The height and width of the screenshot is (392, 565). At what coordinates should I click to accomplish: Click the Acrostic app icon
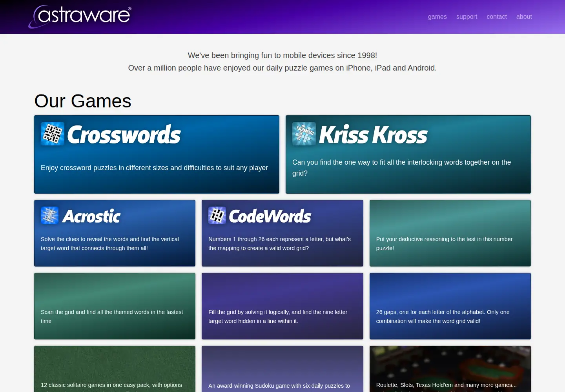tap(49, 216)
